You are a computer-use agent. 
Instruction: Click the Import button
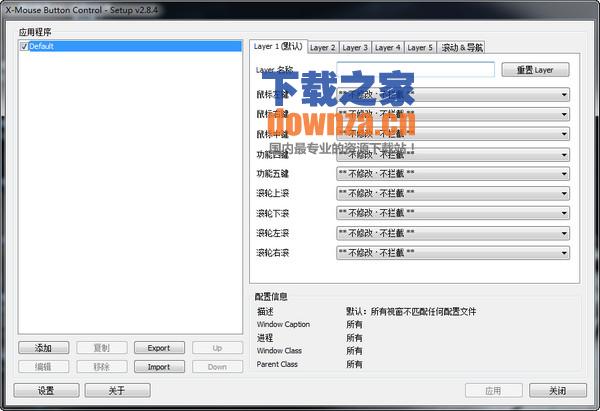click(159, 367)
